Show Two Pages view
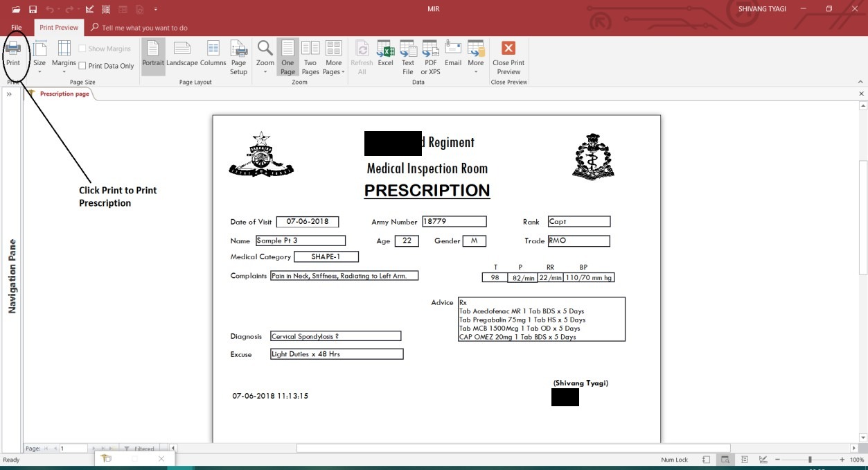This screenshot has width=868, height=470. coord(310,57)
